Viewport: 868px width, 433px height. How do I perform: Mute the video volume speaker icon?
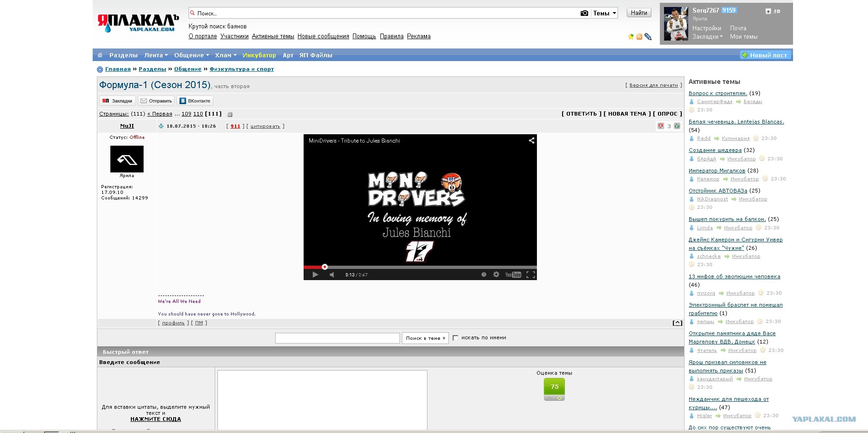point(332,275)
